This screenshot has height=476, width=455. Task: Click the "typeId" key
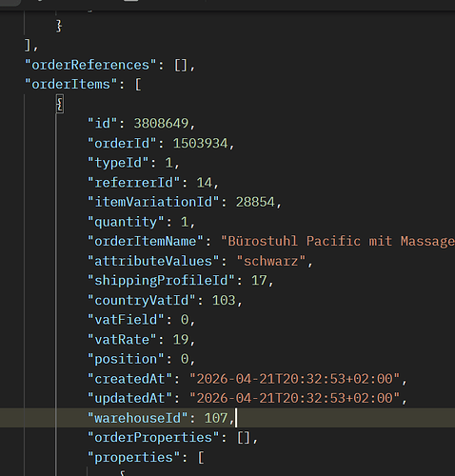point(118,163)
